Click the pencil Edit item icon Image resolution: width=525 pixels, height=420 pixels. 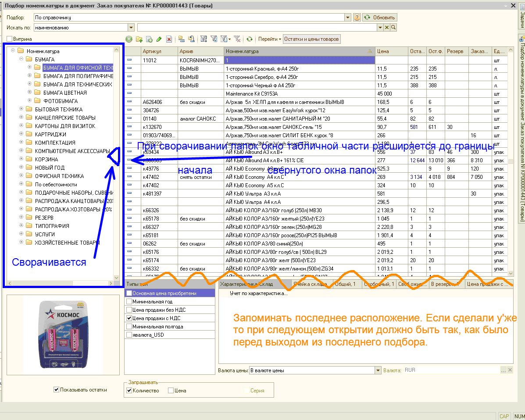tap(159, 39)
